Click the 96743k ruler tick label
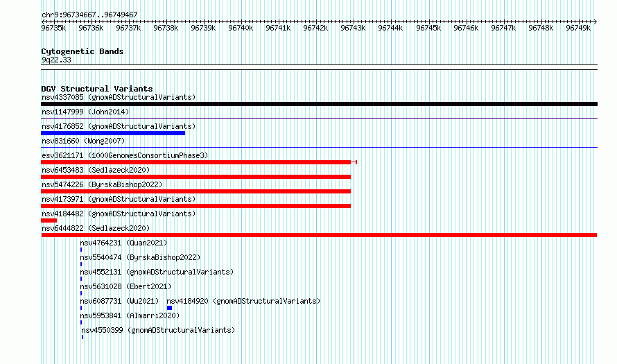This screenshot has width=617, height=364. click(x=353, y=28)
